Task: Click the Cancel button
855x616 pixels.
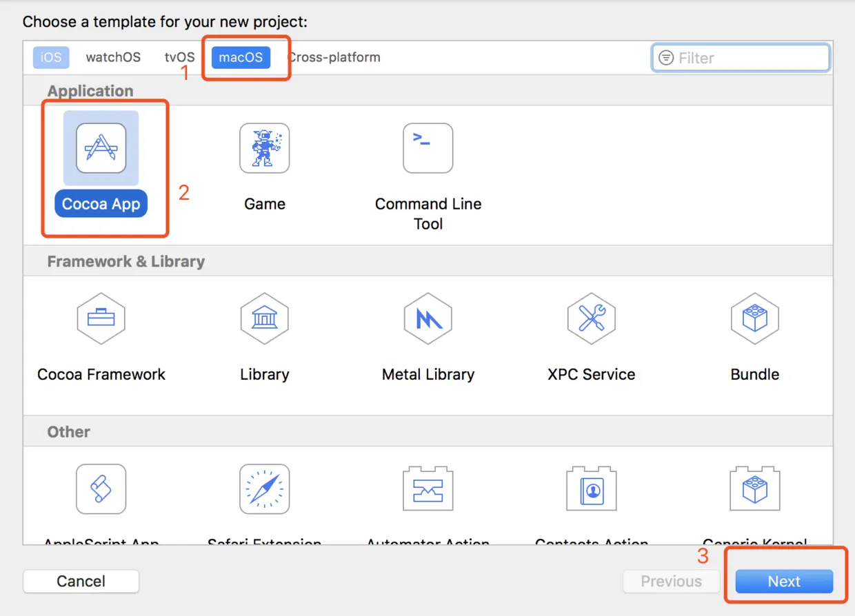Action: (x=81, y=582)
